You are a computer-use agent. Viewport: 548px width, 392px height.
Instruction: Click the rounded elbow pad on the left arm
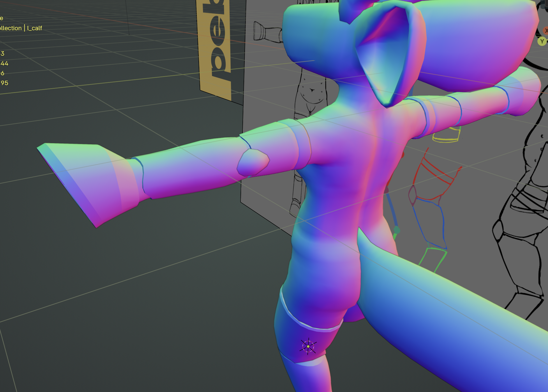click(x=253, y=162)
